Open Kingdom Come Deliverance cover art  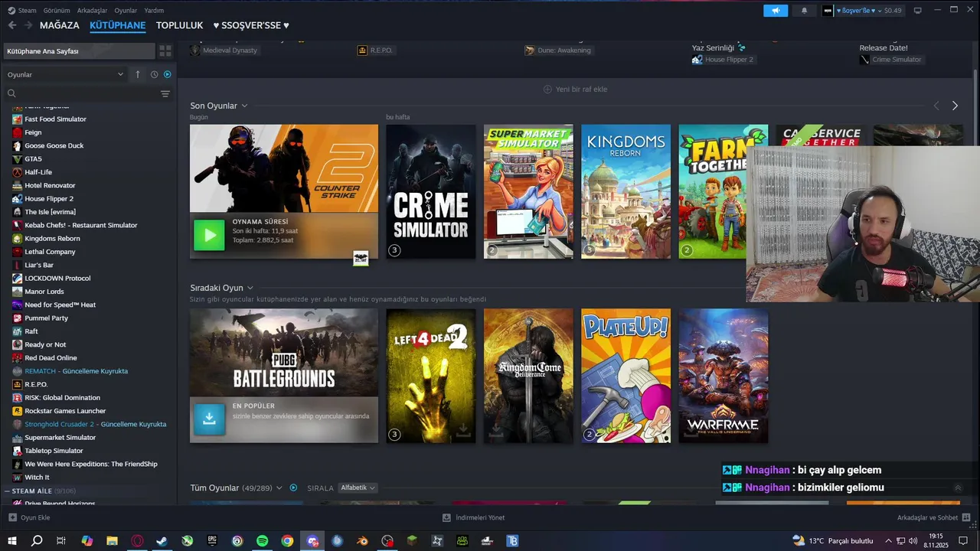(528, 376)
